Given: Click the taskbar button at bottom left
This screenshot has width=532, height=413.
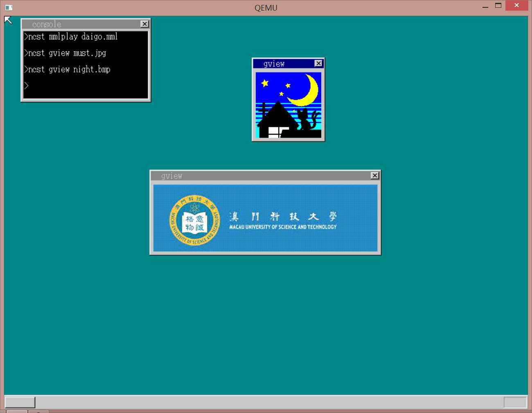Looking at the screenshot, I should (x=20, y=402).
